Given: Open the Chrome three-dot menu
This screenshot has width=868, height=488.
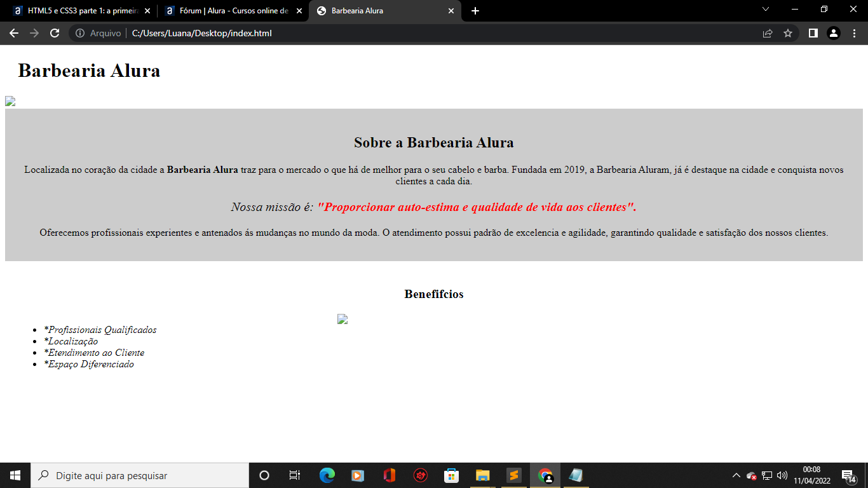Looking at the screenshot, I should [854, 33].
